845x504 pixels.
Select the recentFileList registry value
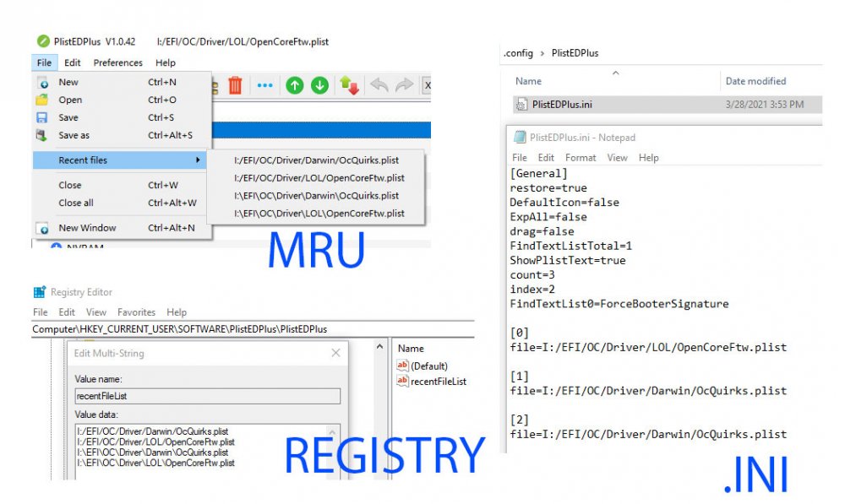pos(438,382)
